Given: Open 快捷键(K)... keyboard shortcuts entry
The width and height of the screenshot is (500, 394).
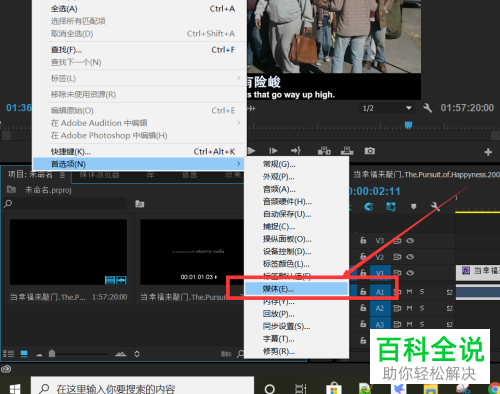Looking at the screenshot, I should (139, 152).
